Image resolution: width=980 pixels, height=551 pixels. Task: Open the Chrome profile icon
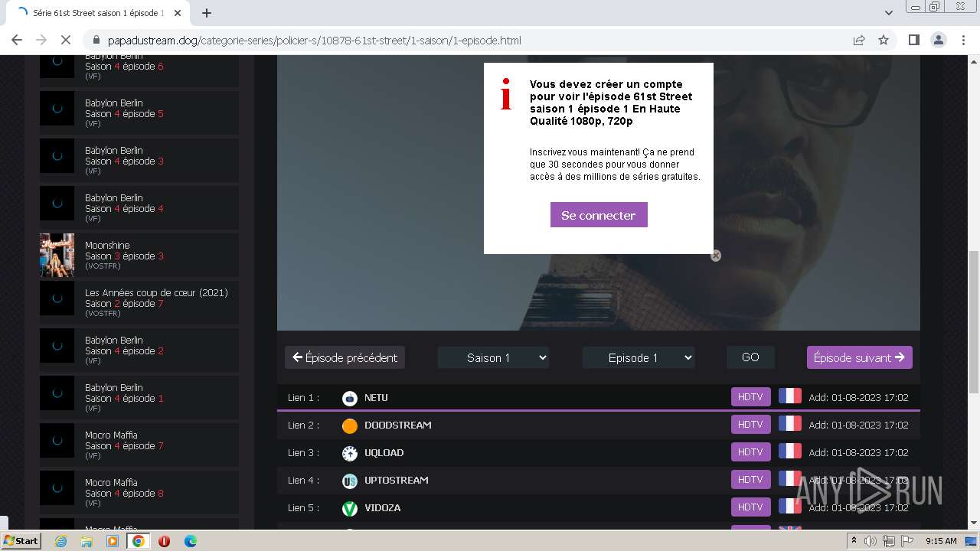coord(938,40)
